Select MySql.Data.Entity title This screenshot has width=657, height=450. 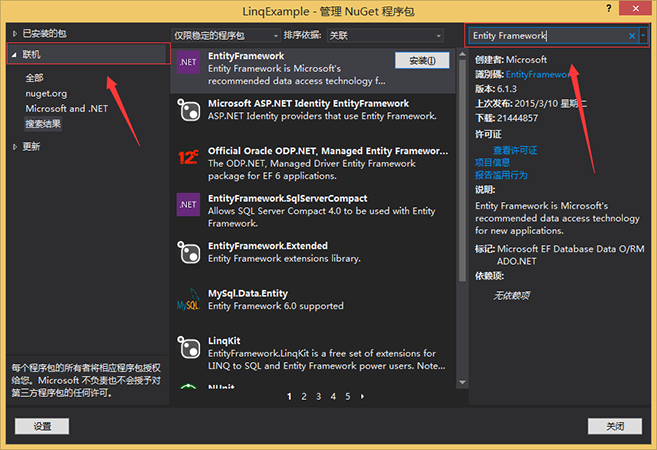pyautogui.click(x=248, y=293)
